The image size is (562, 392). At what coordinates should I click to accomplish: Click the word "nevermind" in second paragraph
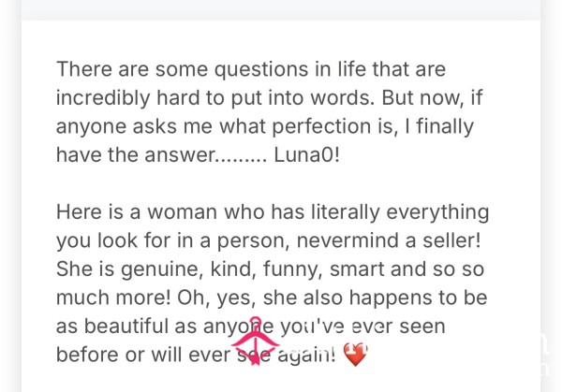coord(348,240)
